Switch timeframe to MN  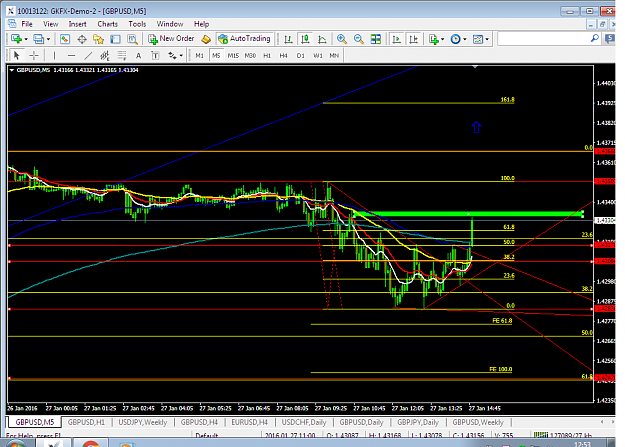pyautogui.click(x=334, y=55)
